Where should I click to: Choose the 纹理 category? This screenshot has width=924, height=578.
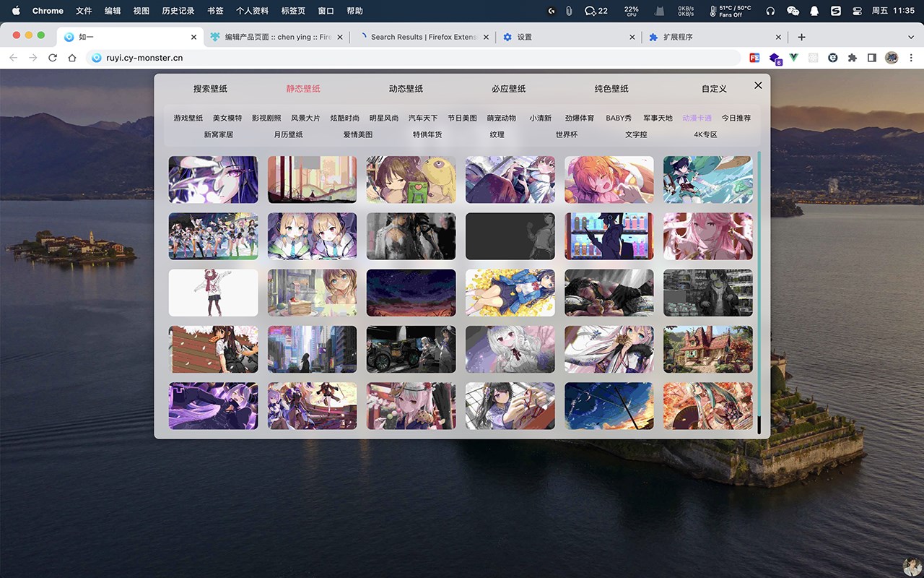pyautogui.click(x=497, y=134)
